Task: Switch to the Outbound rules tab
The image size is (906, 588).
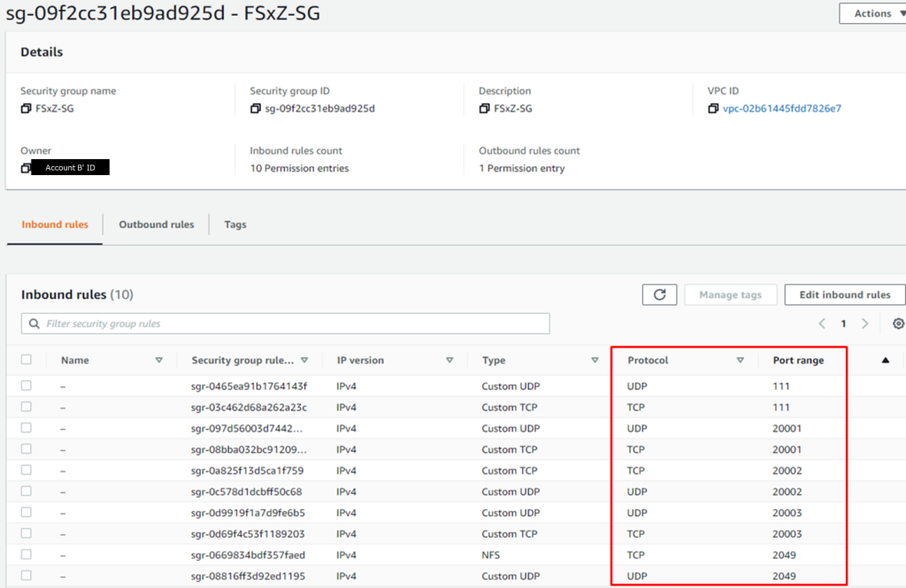Action: pos(156,225)
